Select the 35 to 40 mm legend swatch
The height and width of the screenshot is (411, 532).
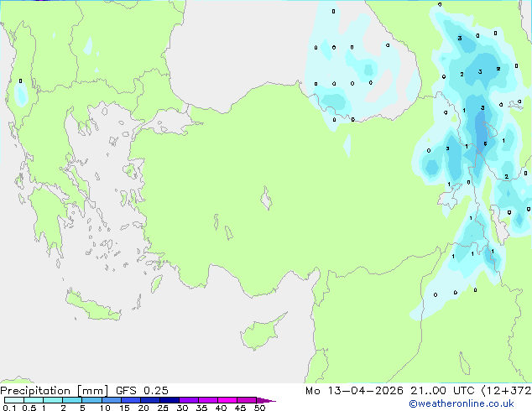[207, 400]
